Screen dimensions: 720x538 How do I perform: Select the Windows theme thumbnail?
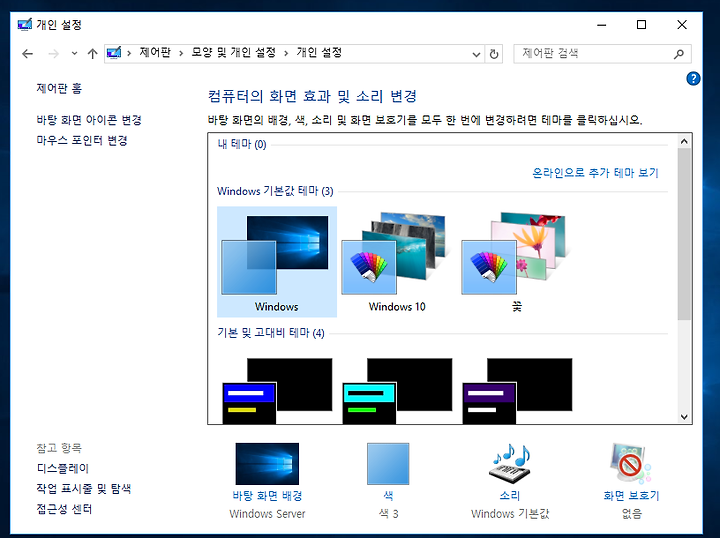277,262
